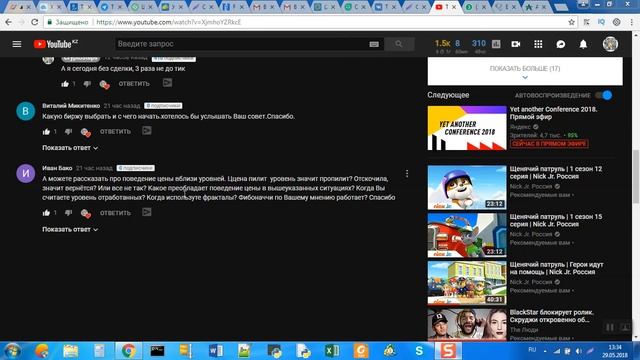Open Yet Another Conference 2018 thumbnail
Viewport: 640px width, 360px height.
pyautogui.click(x=467, y=128)
